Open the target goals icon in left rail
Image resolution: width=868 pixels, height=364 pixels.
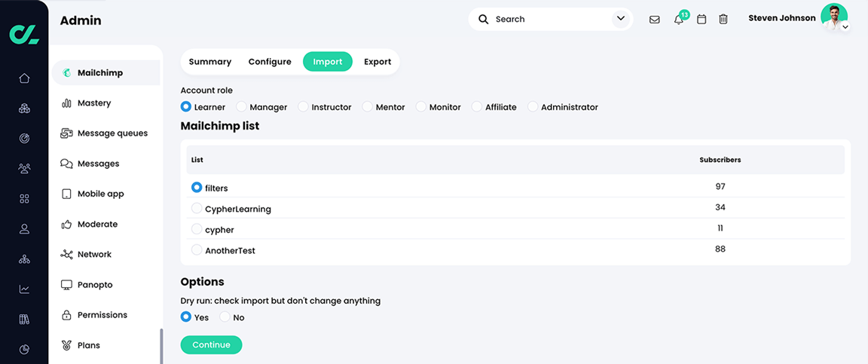pyautogui.click(x=24, y=139)
